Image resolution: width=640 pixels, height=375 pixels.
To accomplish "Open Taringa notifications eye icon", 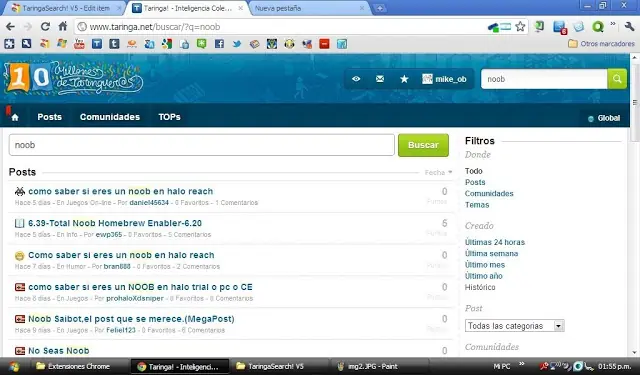I will [356, 79].
